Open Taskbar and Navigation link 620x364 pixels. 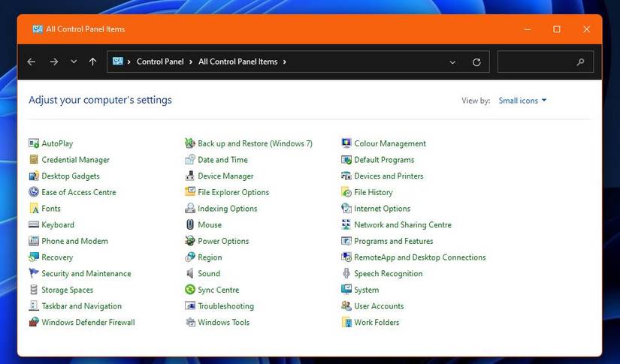coord(81,306)
